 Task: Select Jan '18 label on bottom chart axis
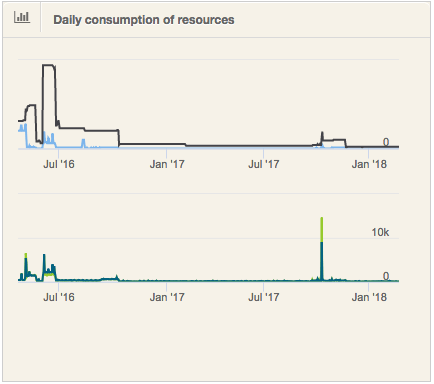coord(369,297)
